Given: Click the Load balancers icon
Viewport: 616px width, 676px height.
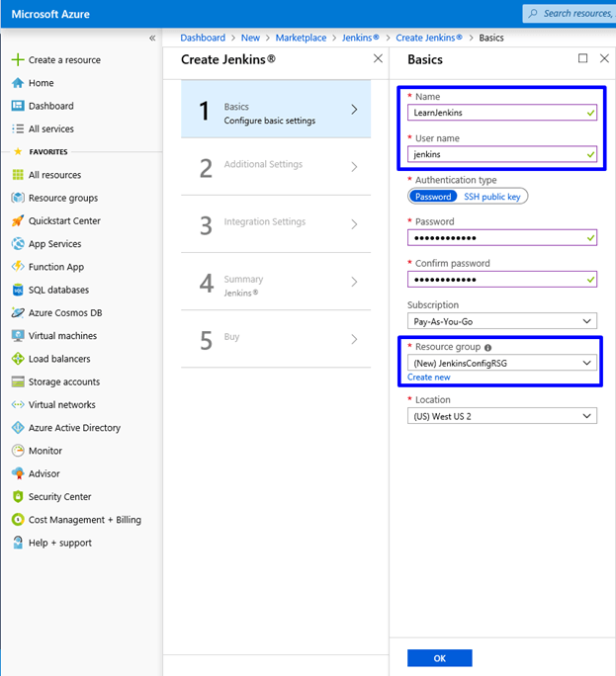Looking at the screenshot, I should tap(18, 359).
